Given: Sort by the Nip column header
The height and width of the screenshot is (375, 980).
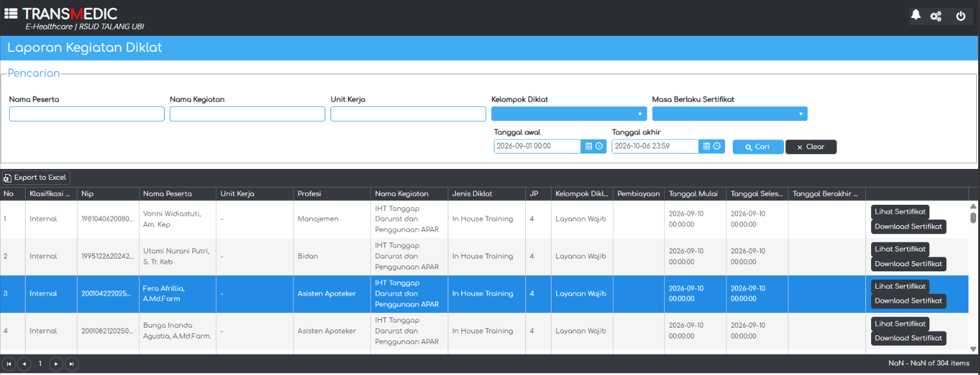Looking at the screenshot, I should [x=108, y=194].
